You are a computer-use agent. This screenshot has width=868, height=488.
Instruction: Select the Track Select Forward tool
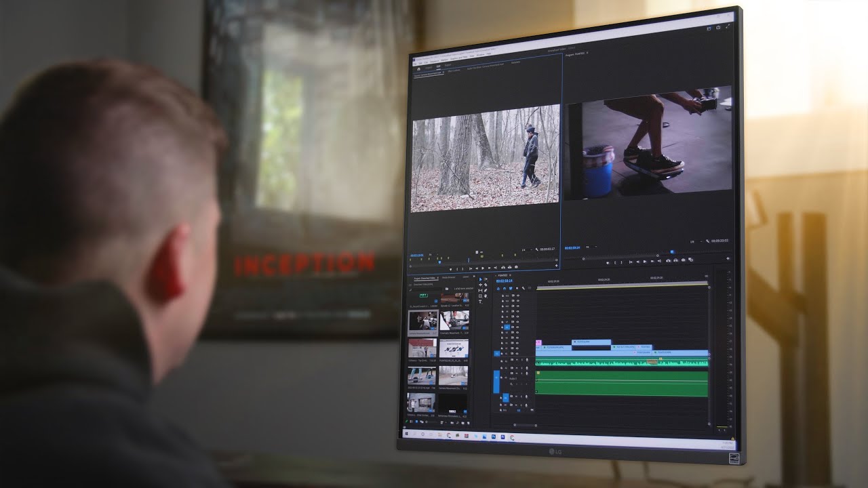click(x=486, y=279)
